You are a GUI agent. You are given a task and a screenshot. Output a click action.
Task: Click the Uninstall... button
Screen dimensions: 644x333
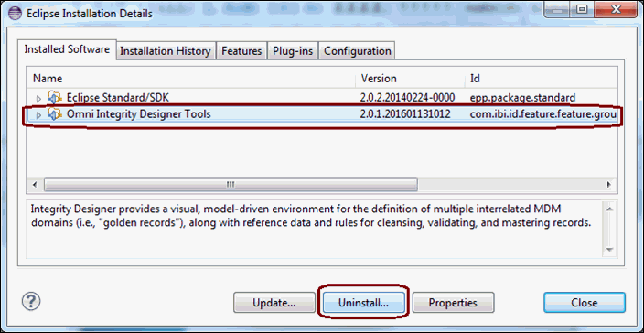pyautogui.click(x=363, y=303)
